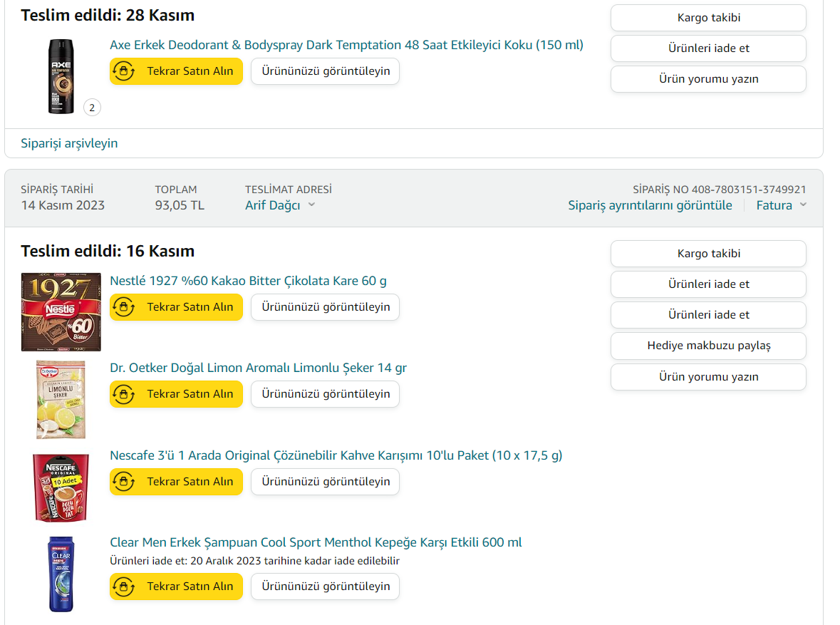
Task: Open the Nescafe 3'ü 1 Arada product link
Action: tap(336, 455)
